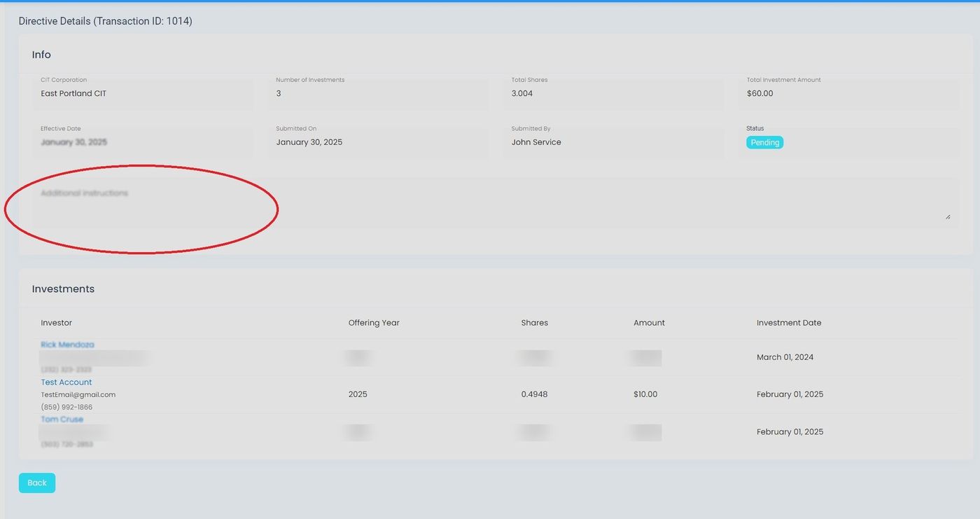Select the Effective Date field

[x=142, y=142]
